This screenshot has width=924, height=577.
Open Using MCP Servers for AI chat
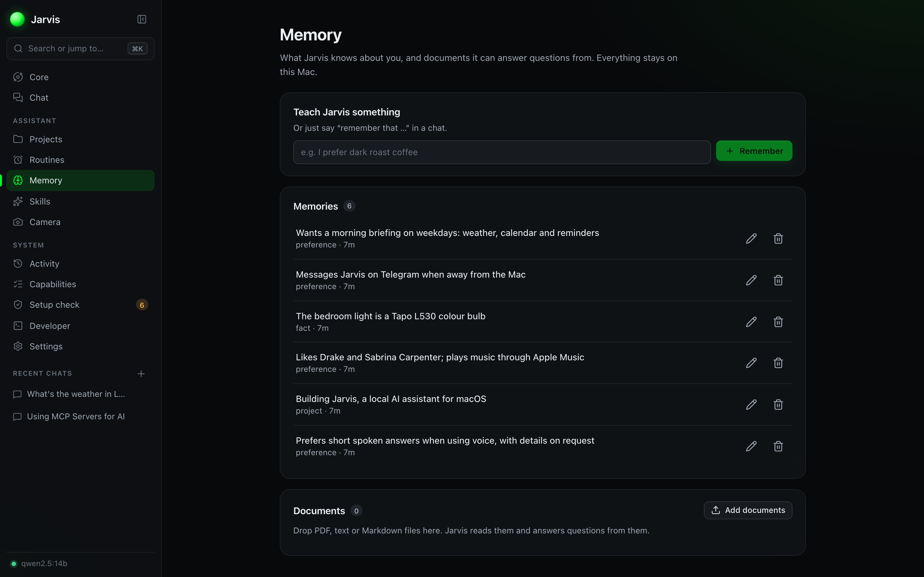click(x=76, y=416)
